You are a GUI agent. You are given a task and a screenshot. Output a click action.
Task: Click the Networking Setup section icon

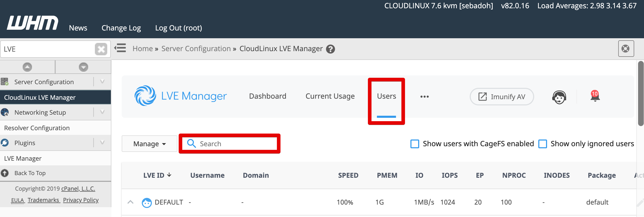(x=5, y=112)
